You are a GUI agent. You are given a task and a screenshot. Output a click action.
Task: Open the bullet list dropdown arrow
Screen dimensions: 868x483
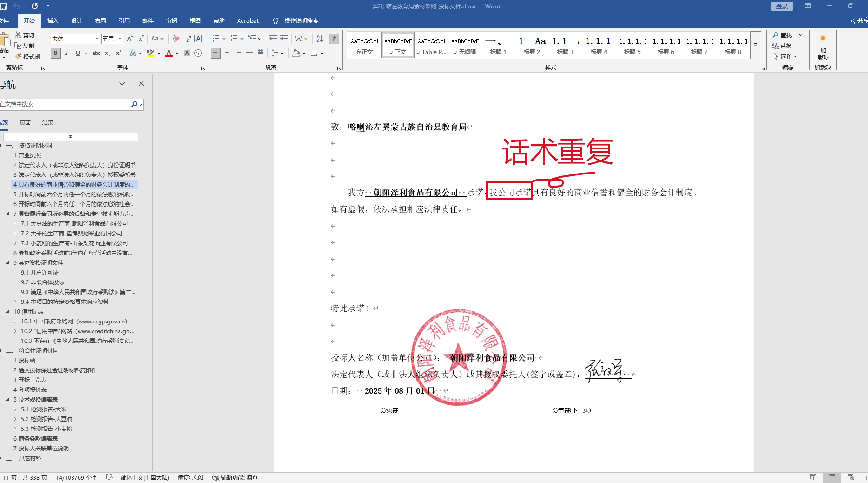pos(224,39)
